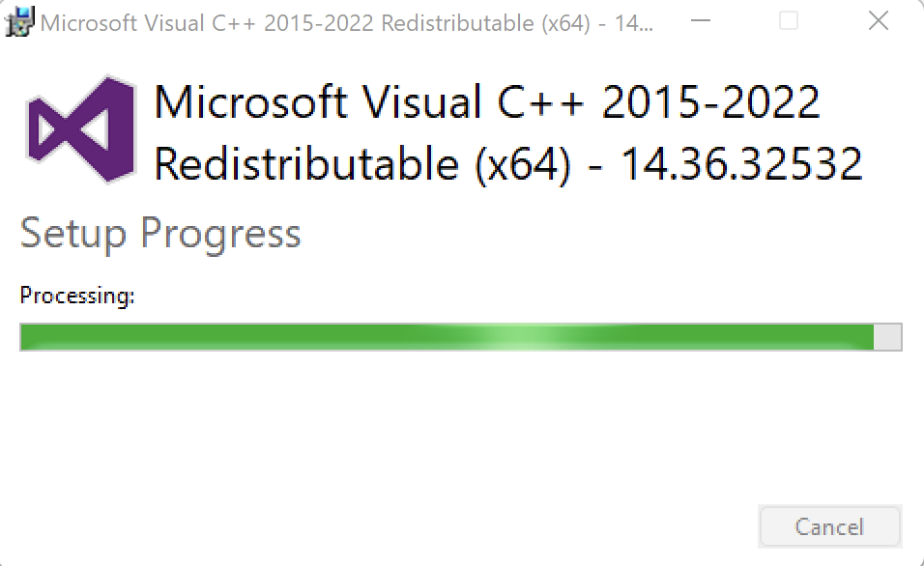
Task: Click the "(x64)" text in the heading
Action: [x=522, y=165]
